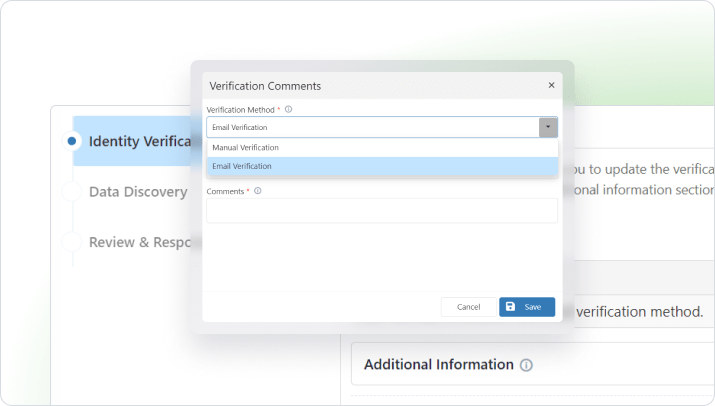Go to the Data Discovery step
Image resolution: width=715 pixels, height=406 pixels.
point(138,192)
